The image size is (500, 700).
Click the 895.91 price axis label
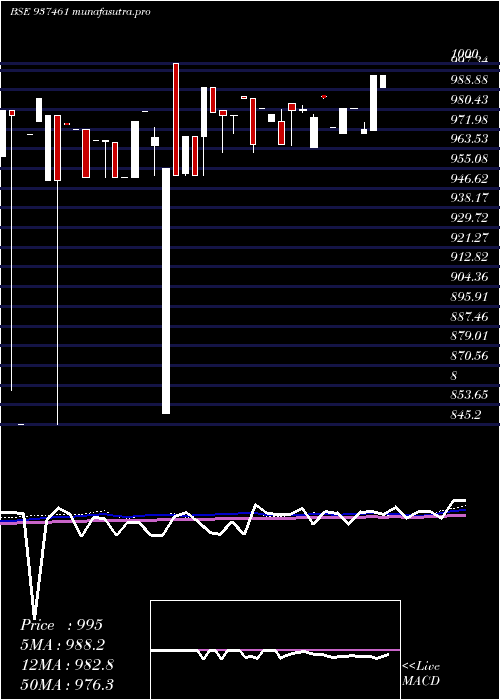point(469,297)
